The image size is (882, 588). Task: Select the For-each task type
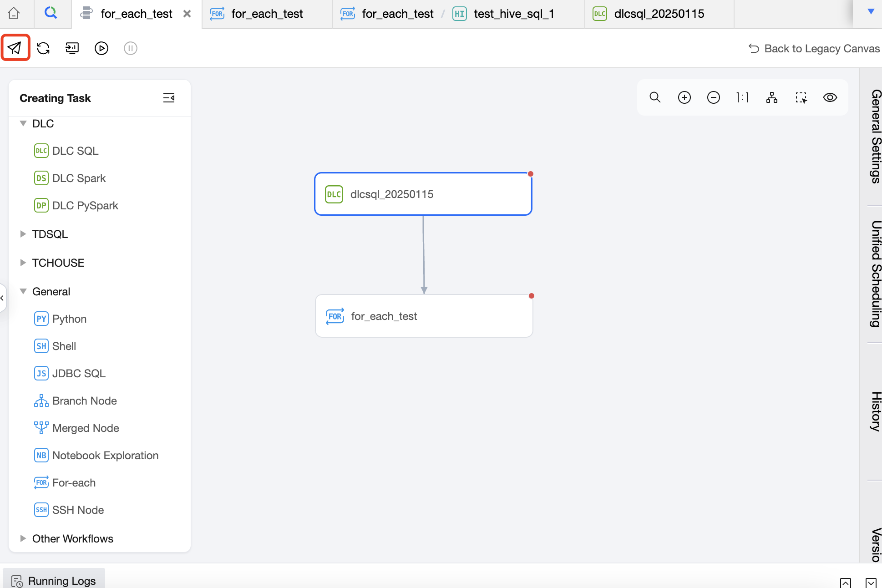click(74, 482)
